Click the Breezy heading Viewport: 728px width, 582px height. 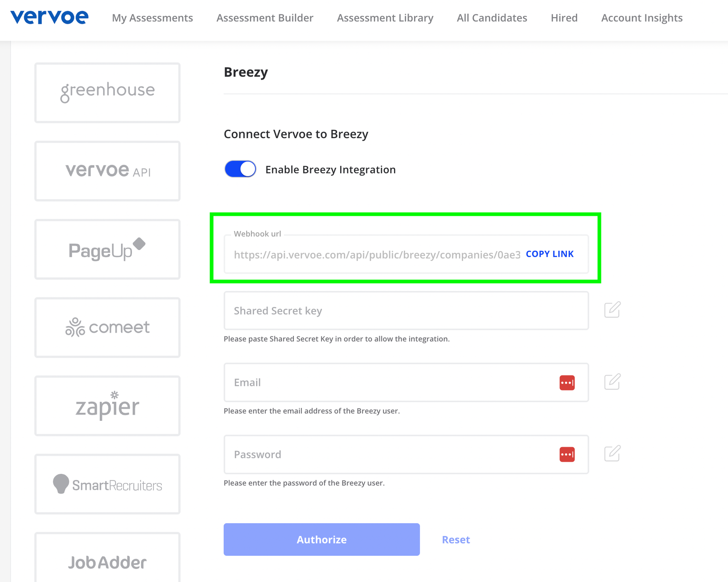246,72
